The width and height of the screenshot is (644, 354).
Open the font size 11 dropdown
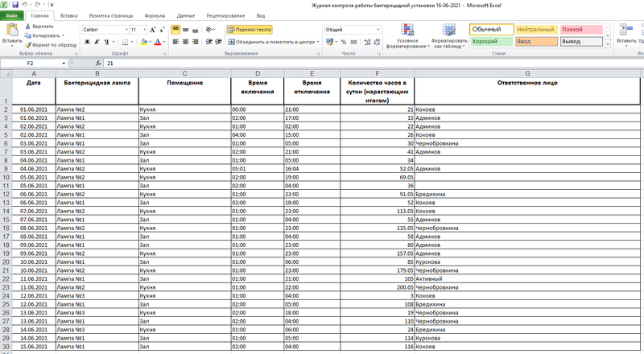pyautogui.click(x=145, y=30)
